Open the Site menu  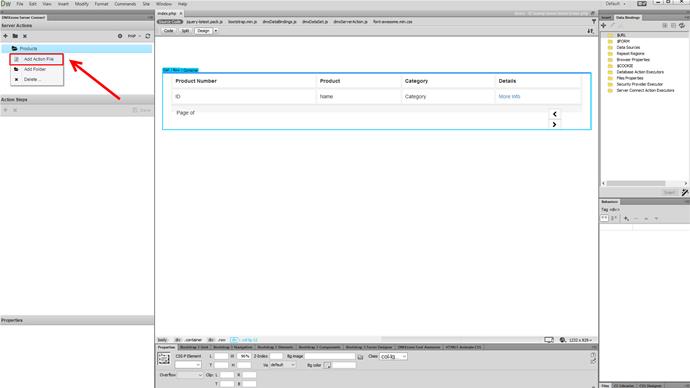pyautogui.click(x=146, y=4)
